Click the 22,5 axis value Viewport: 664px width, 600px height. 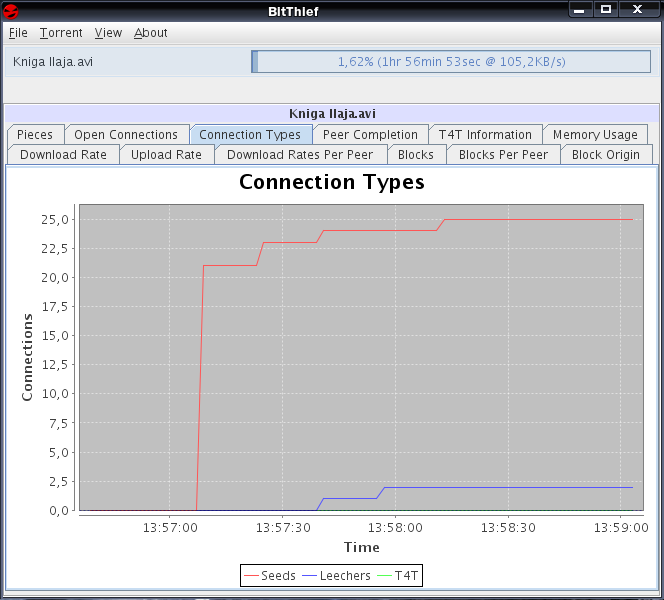[55, 249]
